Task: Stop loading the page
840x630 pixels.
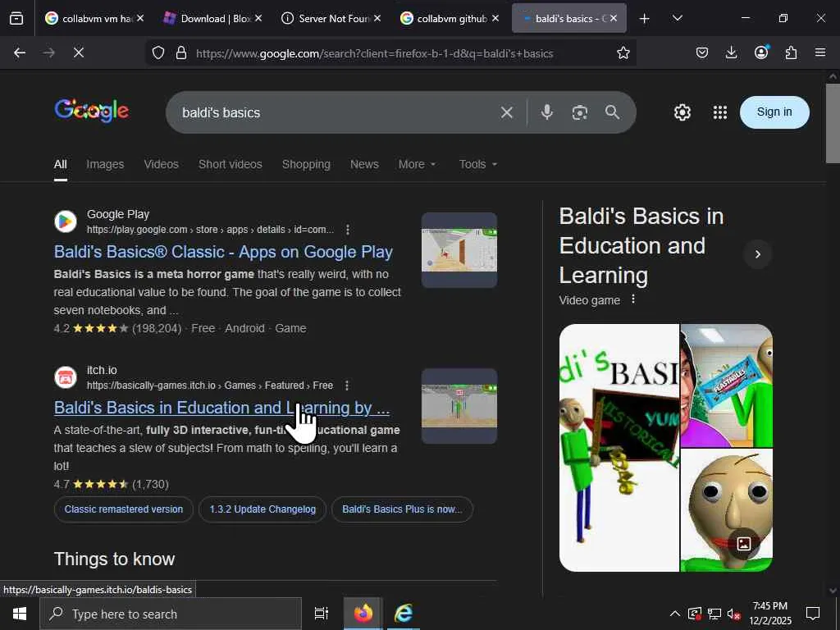Action: (x=78, y=52)
